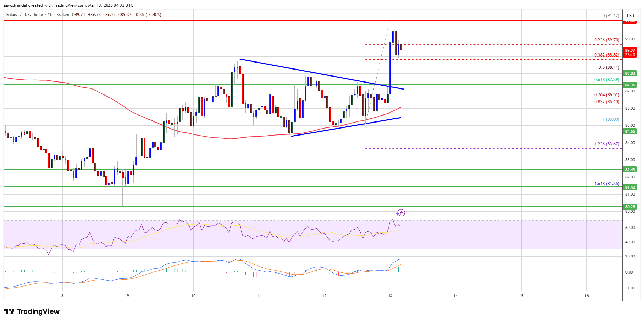644x322 pixels.
Task: Click the TradingView logo at bottom left
Action: [32, 311]
